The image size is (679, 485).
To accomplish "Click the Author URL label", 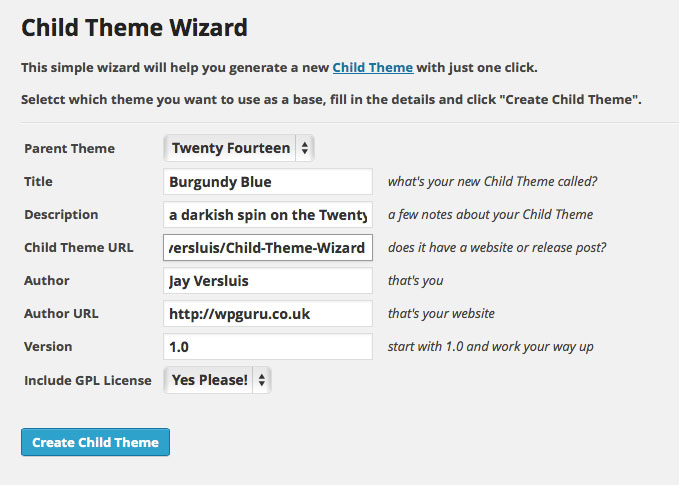I will coord(61,314).
